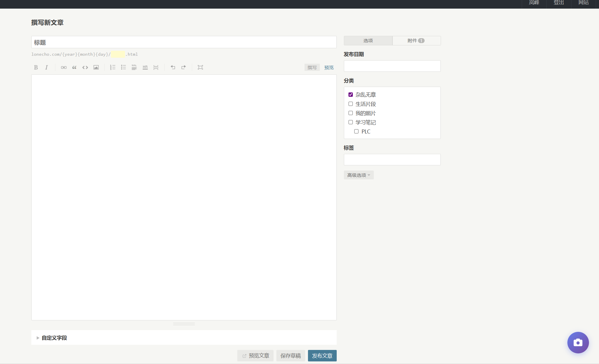Insert a hyperlink using the link icon
The image size is (599, 364).
point(64,67)
